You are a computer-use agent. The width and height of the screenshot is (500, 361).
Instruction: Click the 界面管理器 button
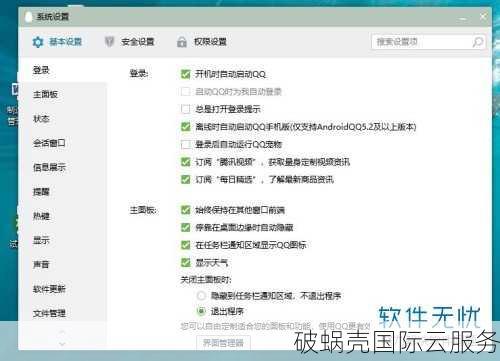[223, 342]
